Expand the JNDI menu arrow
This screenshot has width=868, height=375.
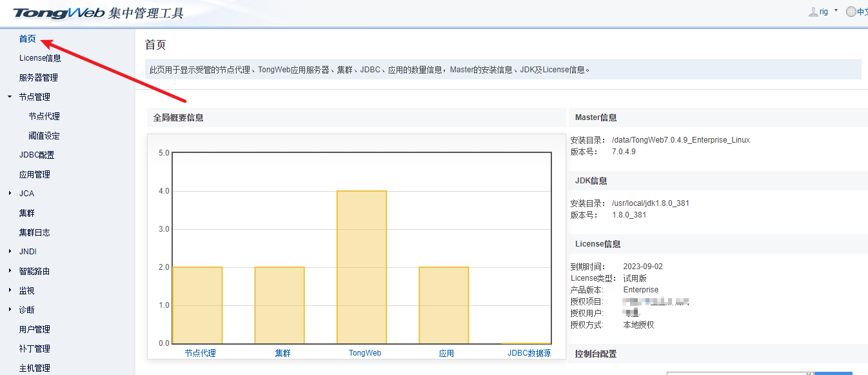click(x=10, y=252)
